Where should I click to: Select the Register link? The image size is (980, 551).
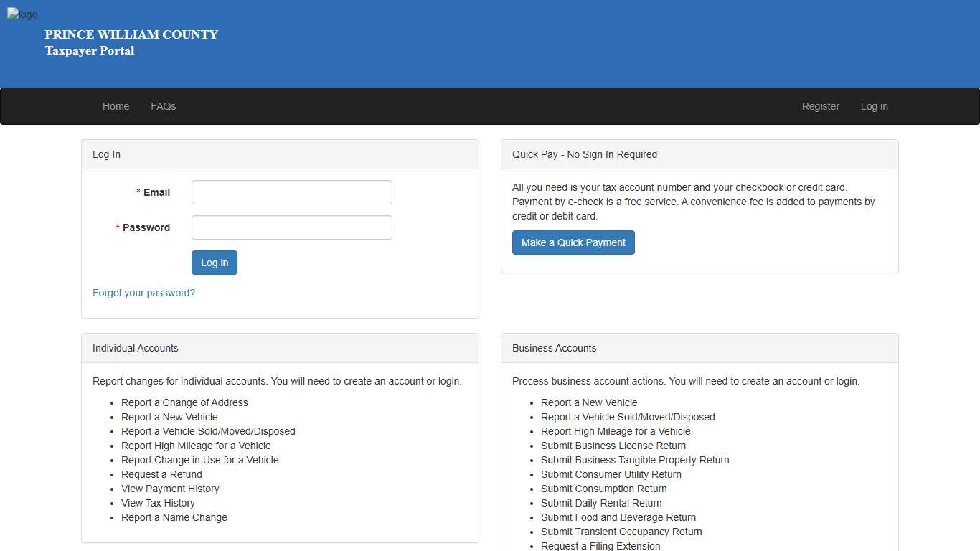click(820, 106)
